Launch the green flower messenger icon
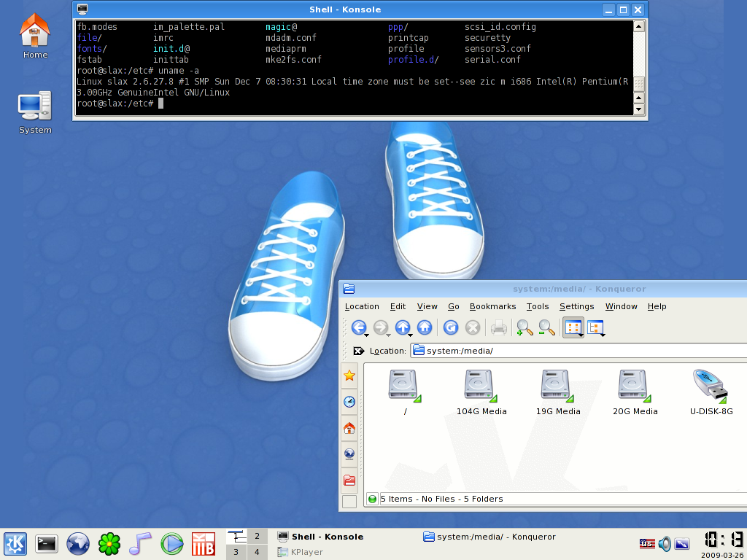 click(109, 544)
